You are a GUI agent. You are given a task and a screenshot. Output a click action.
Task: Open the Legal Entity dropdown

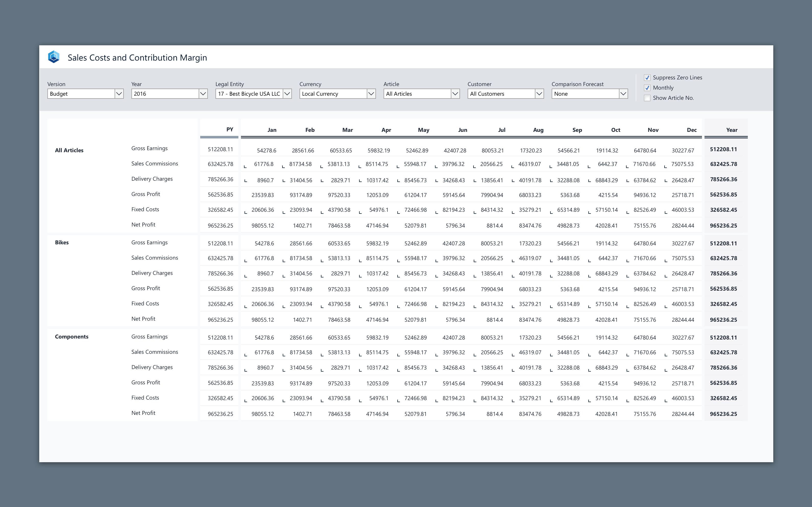pos(287,94)
